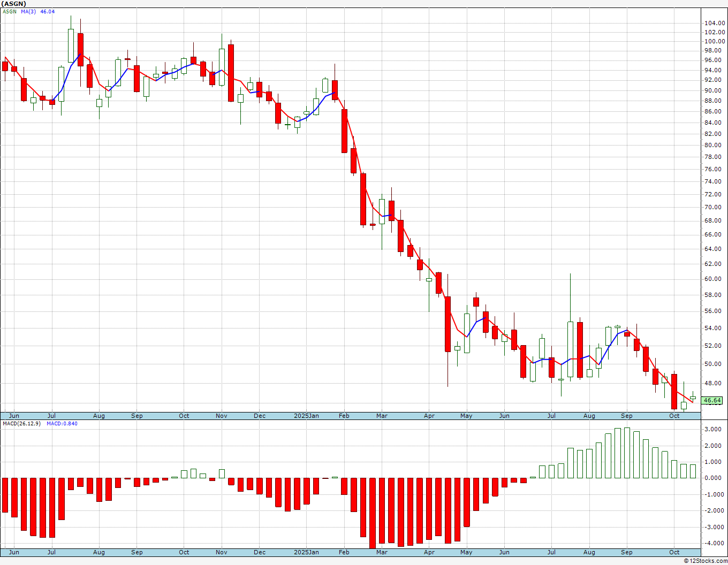
Task: Select the -2.000 MACD axis label
Action: 714,511
